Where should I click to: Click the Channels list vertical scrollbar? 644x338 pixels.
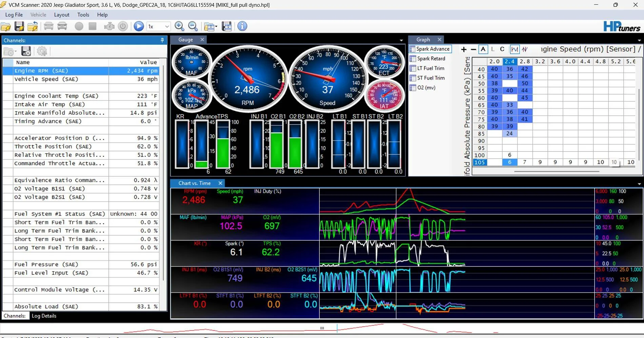[164, 173]
